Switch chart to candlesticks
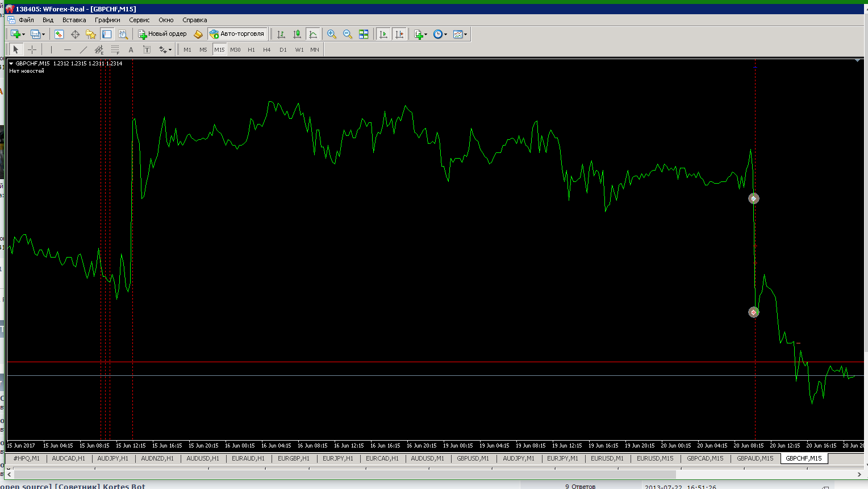The image size is (868, 489). [297, 34]
